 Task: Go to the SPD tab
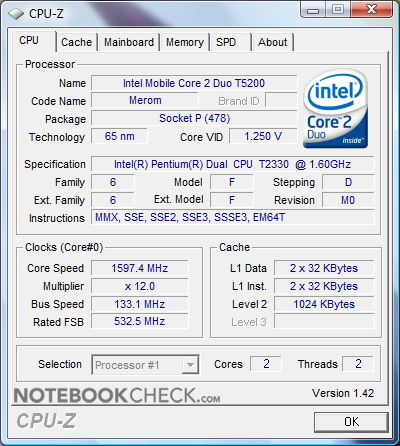(230, 42)
